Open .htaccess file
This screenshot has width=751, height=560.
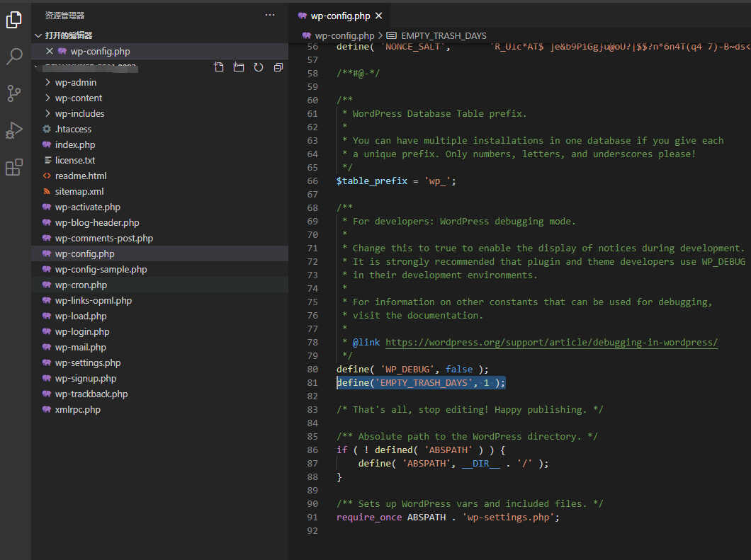click(x=160, y=130)
